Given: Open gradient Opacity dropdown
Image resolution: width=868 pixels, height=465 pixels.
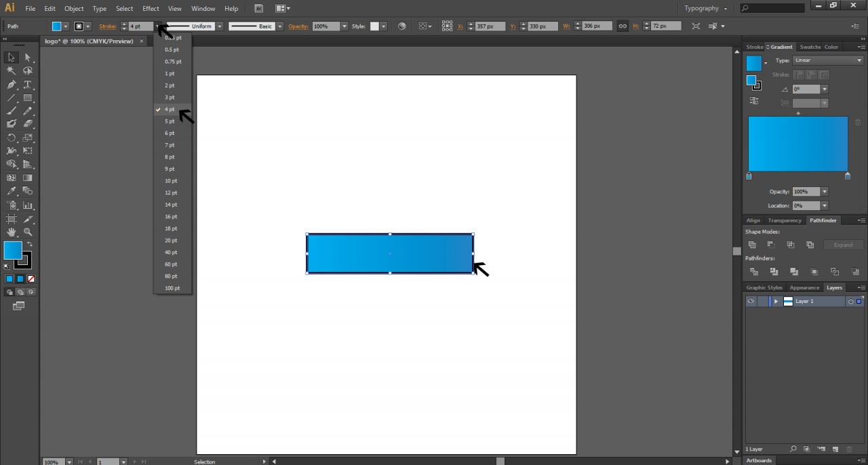Looking at the screenshot, I should [825, 192].
